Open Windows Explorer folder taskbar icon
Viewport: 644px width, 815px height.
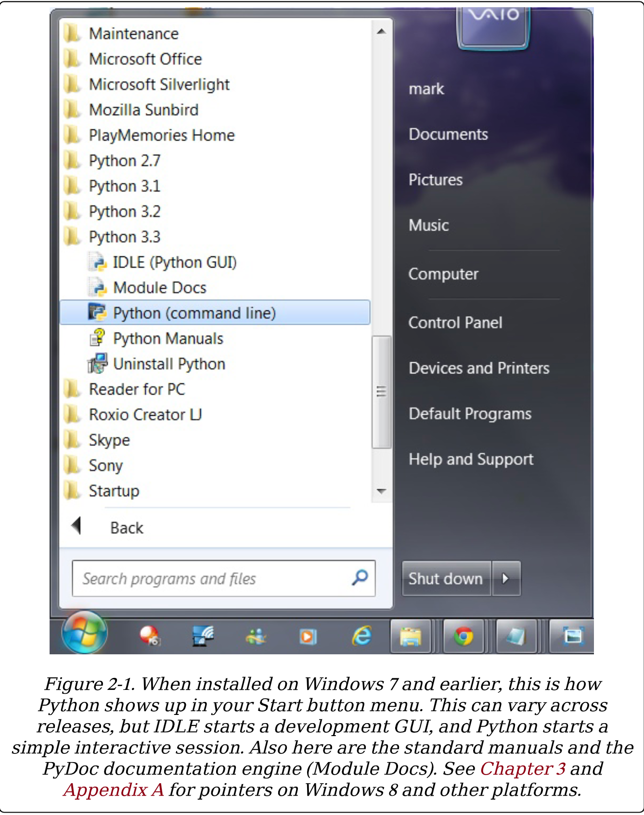(411, 636)
